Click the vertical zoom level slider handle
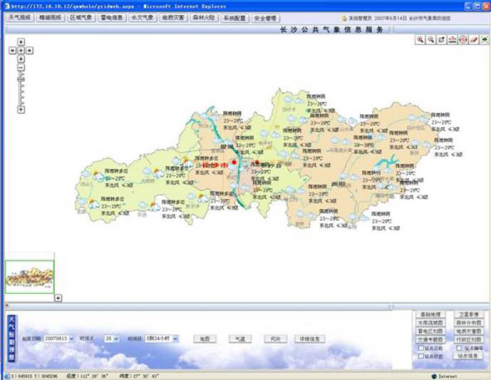 [x=21, y=79]
